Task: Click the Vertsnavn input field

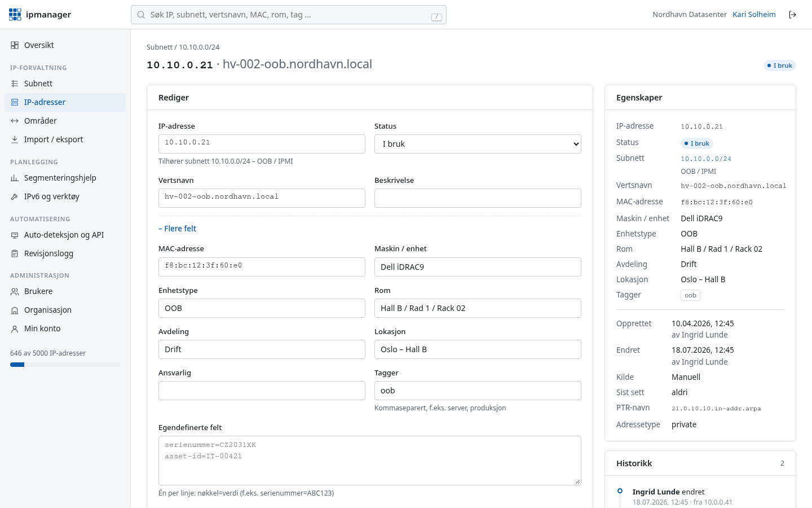Action: point(262,198)
